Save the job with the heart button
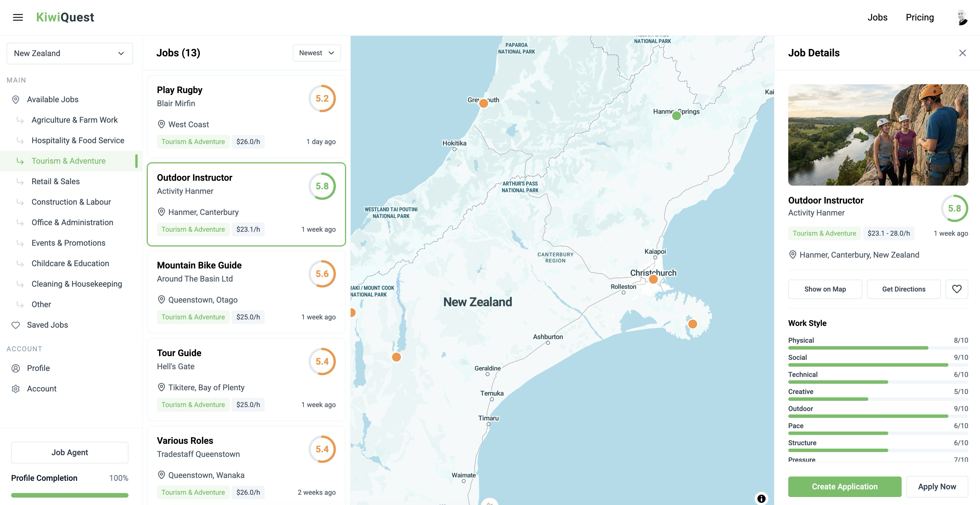Screen dimensions: 980x505 pyautogui.click(x=956, y=289)
